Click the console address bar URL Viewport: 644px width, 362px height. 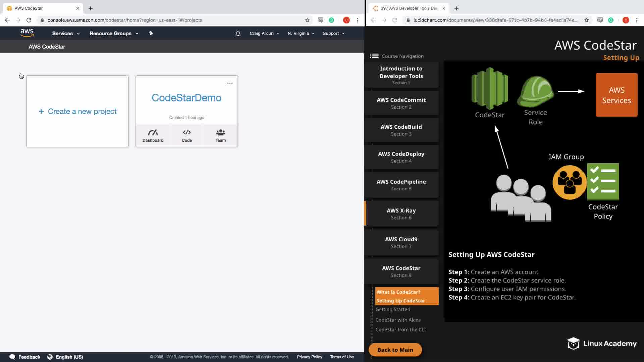click(125, 20)
